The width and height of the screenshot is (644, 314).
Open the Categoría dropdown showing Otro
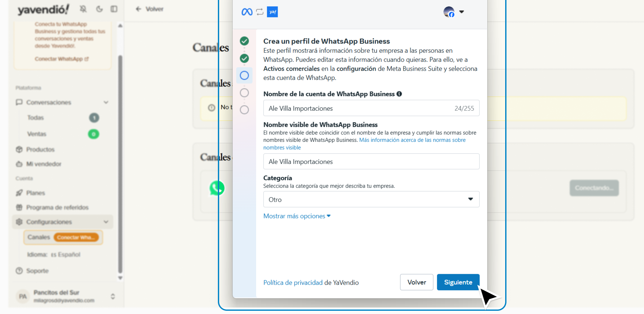point(371,199)
